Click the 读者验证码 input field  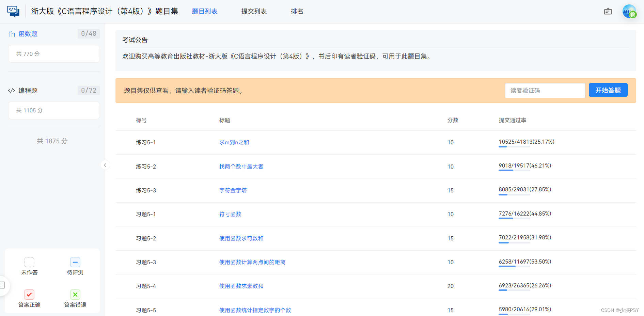[x=545, y=90]
